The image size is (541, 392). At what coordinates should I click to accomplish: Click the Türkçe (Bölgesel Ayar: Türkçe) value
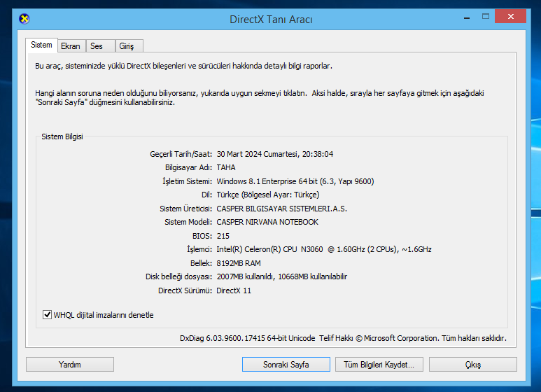click(268, 195)
